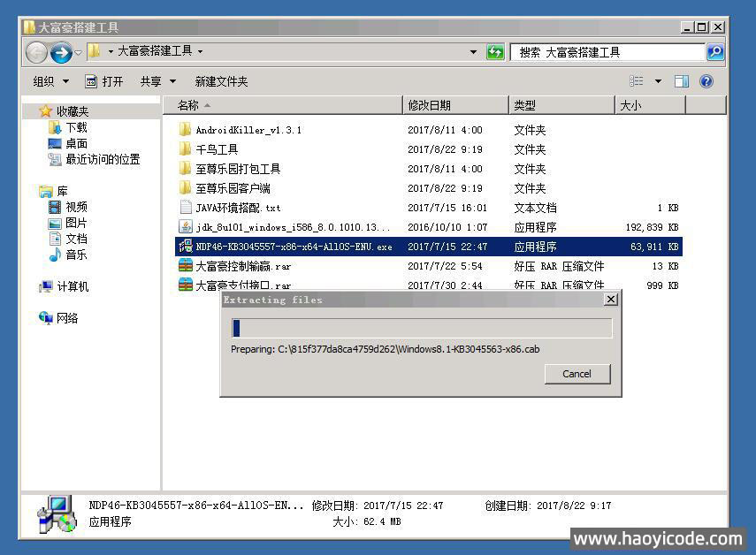Select the JAVA环境搭配.txt file

[x=237, y=208]
